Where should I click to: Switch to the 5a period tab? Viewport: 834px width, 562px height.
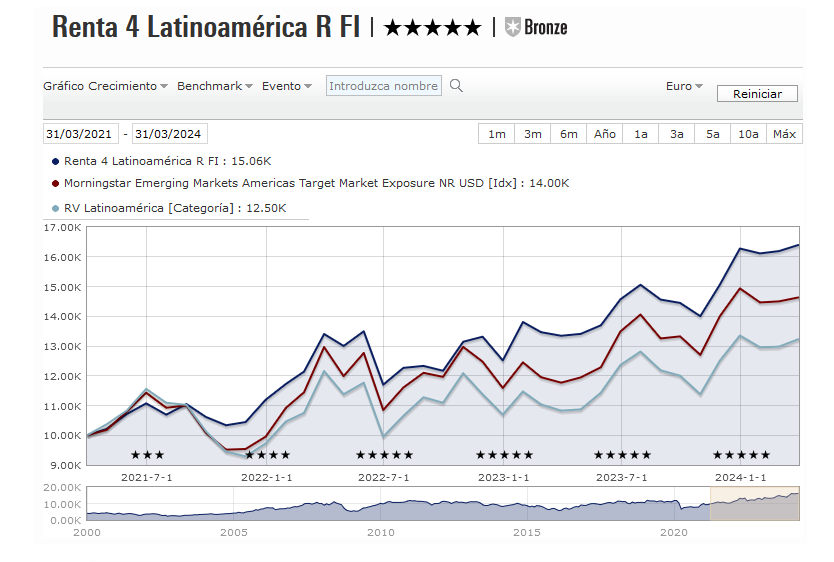coord(712,134)
